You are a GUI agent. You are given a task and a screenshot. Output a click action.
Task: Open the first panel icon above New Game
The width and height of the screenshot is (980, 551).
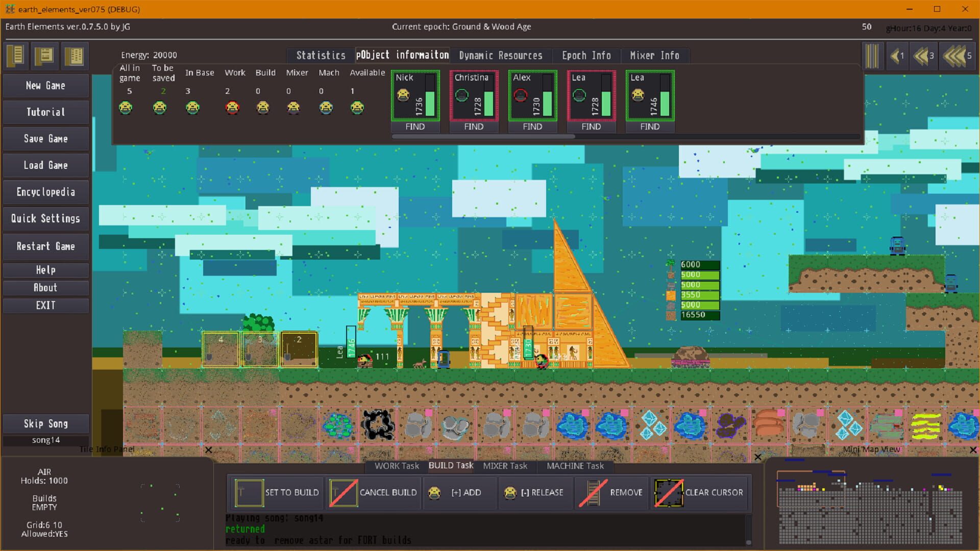(15, 56)
